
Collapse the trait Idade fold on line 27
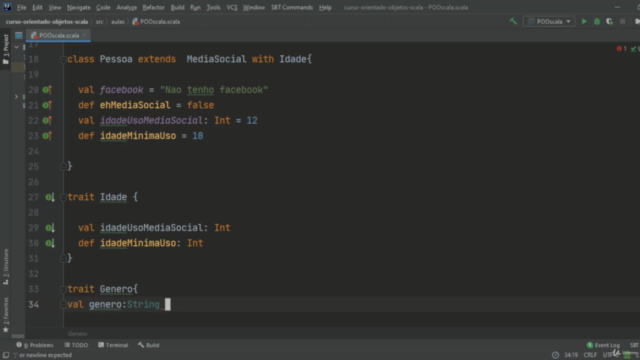pyautogui.click(x=63, y=198)
